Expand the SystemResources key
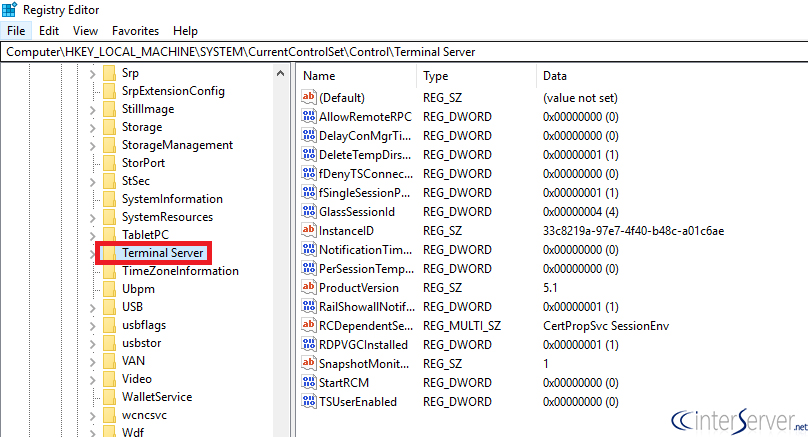This screenshot has width=808, height=437. (92, 217)
